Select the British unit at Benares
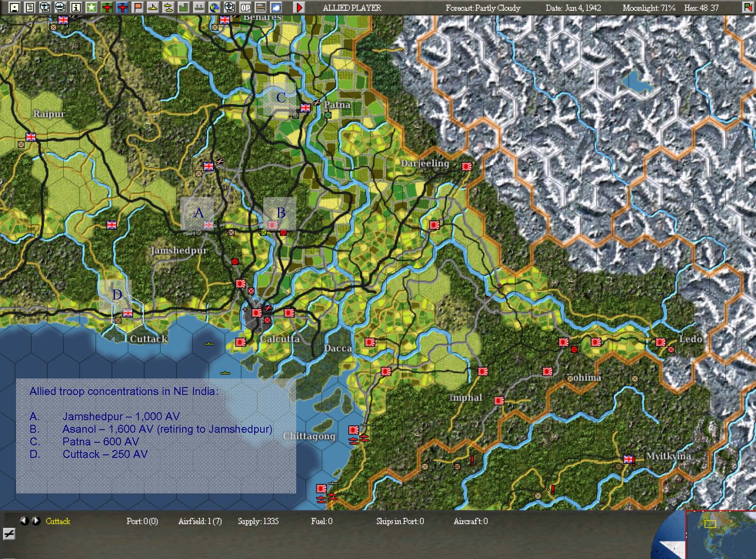Image resolution: width=756 pixels, height=559 pixels. [224, 20]
